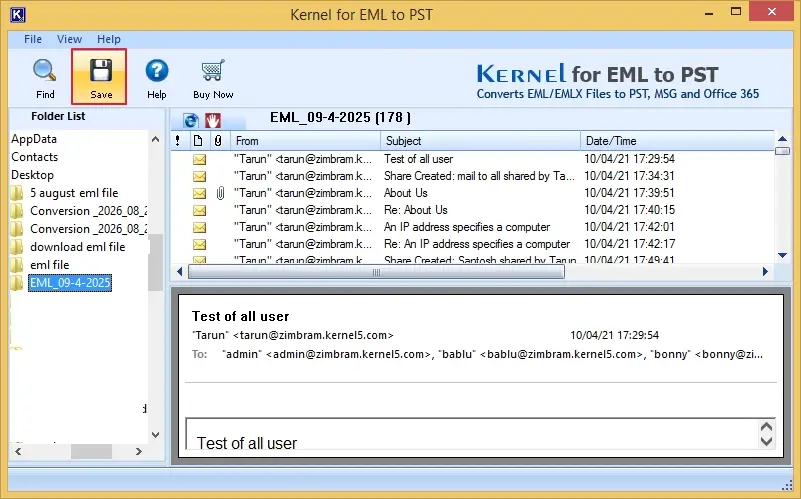Click the Buy Now cart icon
The height and width of the screenshot is (499, 801).
point(213,70)
